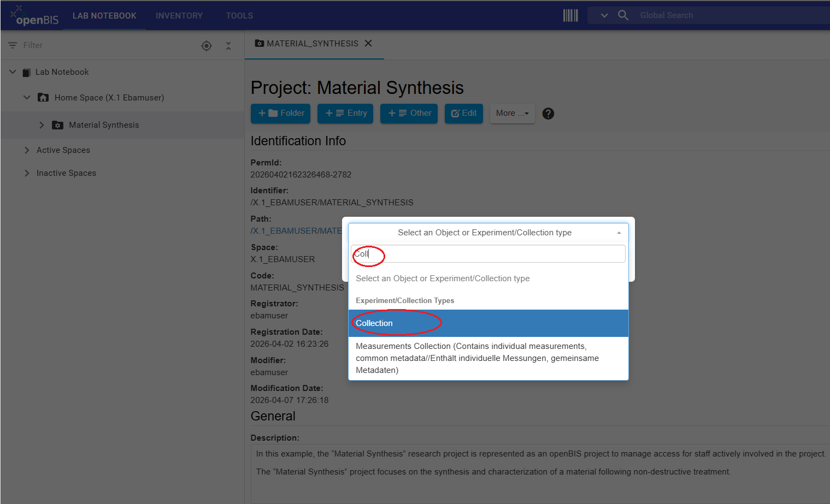
Task: Select the Collection type option
Action: [x=488, y=323]
